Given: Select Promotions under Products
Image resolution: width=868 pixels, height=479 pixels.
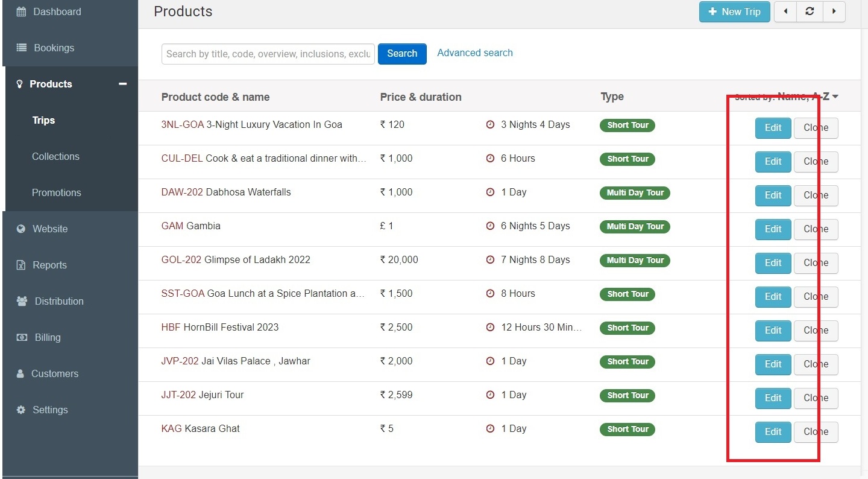Looking at the screenshot, I should (x=56, y=192).
